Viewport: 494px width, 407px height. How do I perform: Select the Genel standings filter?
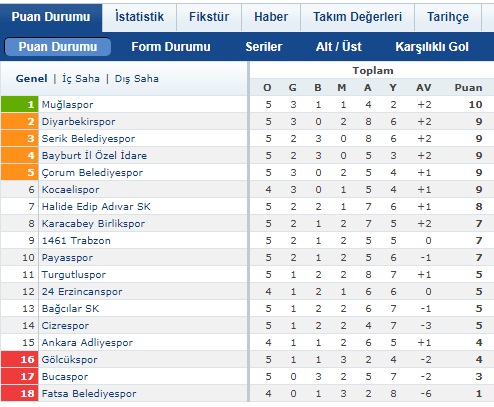pyautogui.click(x=32, y=79)
